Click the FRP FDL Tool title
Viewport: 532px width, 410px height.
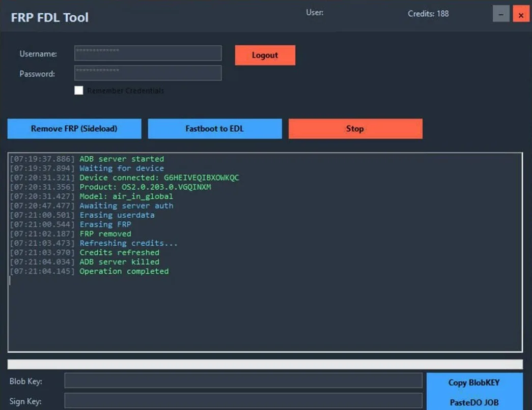[x=49, y=17]
